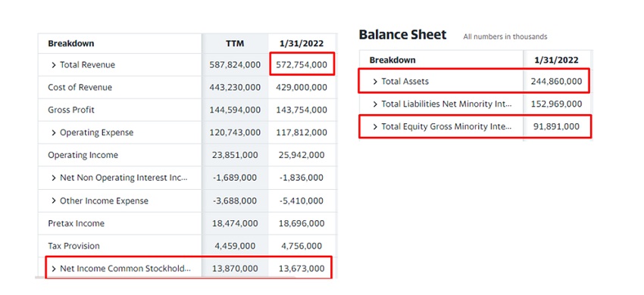Click Tax Provision value 4,459,000
The image size is (644, 295).
pyautogui.click(x=235, y=246)
